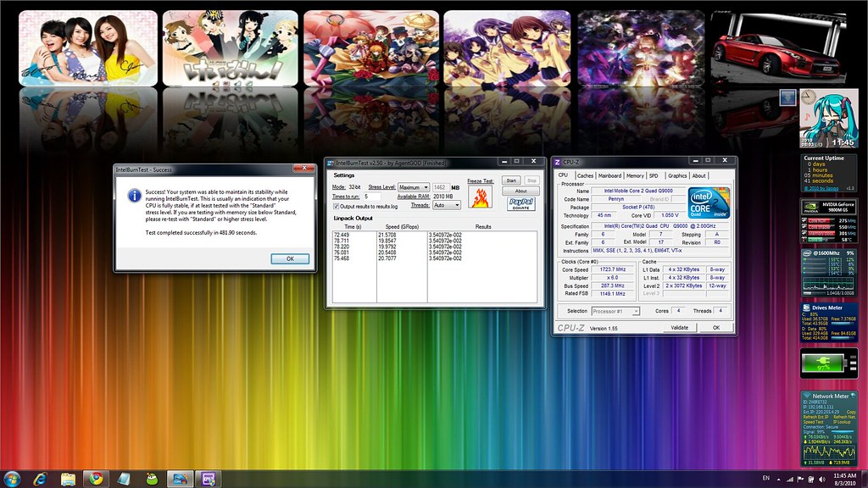Click the Times to run input field
Viewport: 868px width, 488px height.
(x=371, y=197)
